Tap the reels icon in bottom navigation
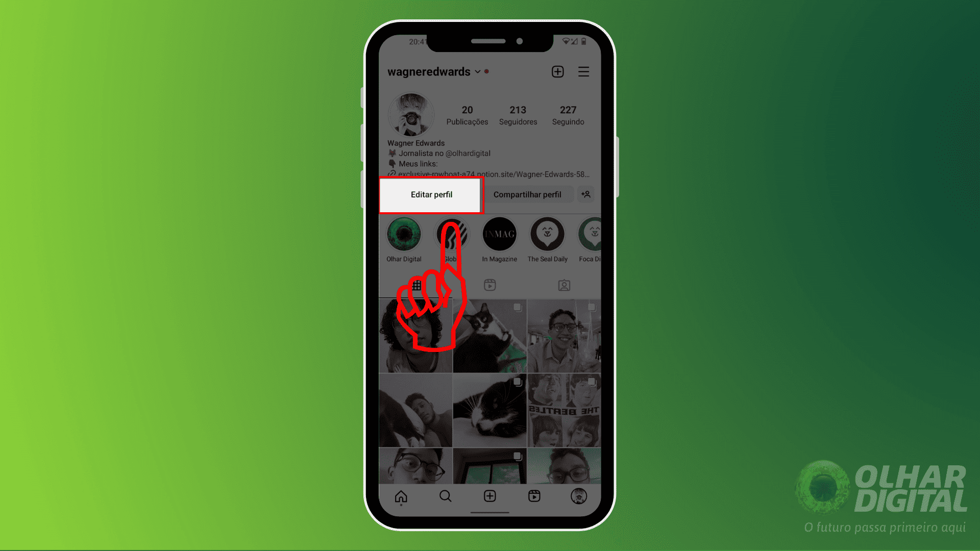 (534, 496)
